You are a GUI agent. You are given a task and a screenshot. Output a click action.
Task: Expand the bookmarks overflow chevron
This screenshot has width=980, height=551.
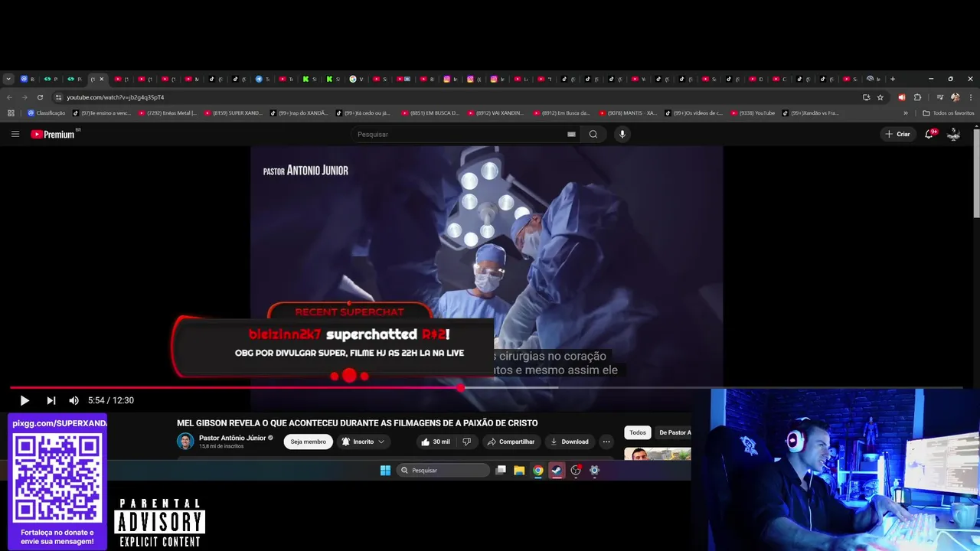tap(906, 113)
